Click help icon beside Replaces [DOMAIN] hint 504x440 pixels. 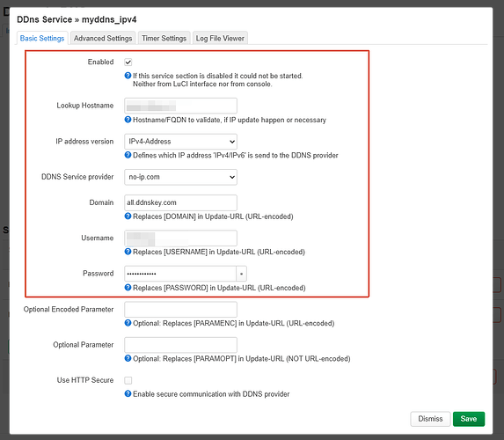click(x=128, y=216)
